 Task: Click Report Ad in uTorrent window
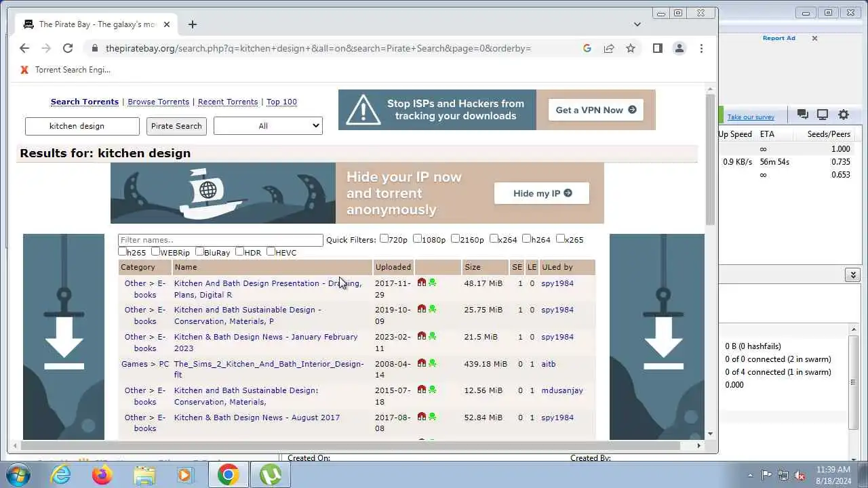[x=778, y=38]
